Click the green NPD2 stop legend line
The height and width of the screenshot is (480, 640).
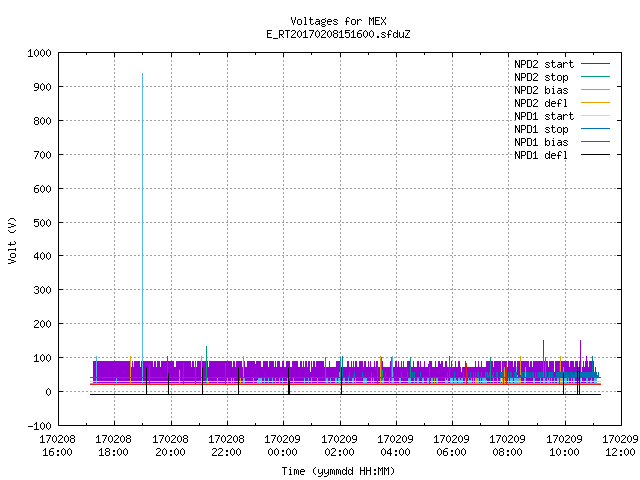pyautogui.click(x=596, y=76)
